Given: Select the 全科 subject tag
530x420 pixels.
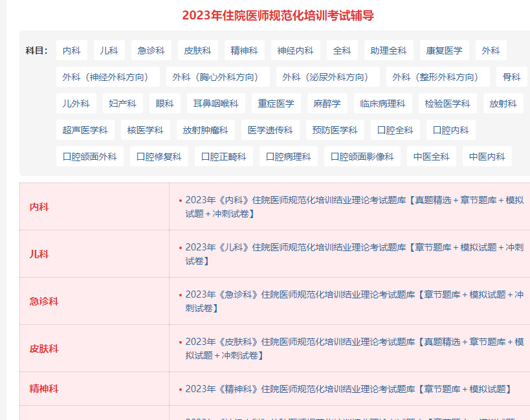Looking at the screenshot, I should coord(342,50).
